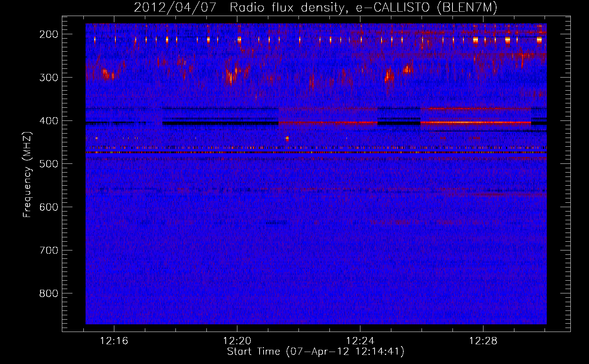Screen dimensions: 589x364
Task: Click the 'Start Time (07-Apr-12 12:14:41)' label
Action: coord(316,352)
